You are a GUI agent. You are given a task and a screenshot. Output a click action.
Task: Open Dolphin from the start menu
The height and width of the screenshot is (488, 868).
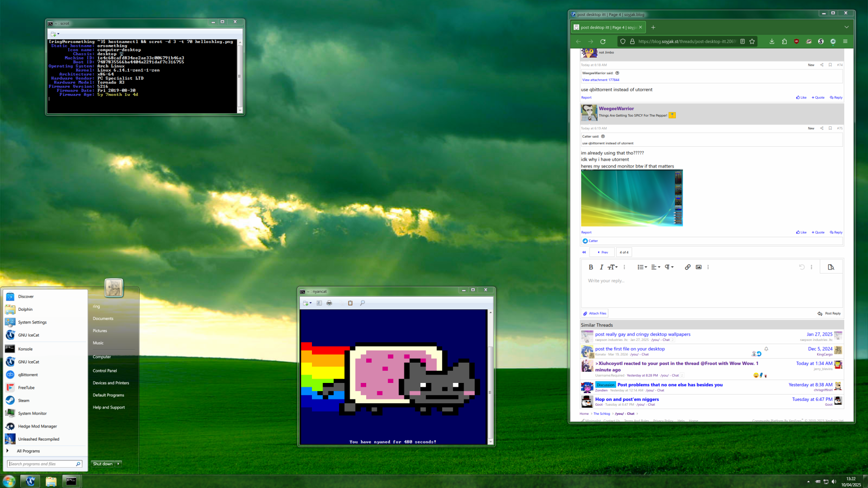(x=45, y=309)
